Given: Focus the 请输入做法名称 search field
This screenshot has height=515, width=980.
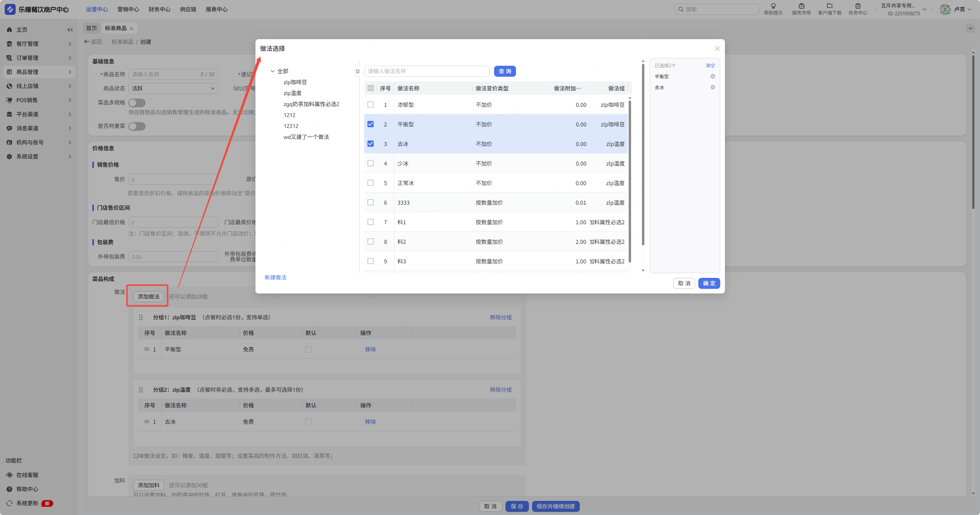Looking at the screenshot, I should pyautogui.click(x=426, y=71).
